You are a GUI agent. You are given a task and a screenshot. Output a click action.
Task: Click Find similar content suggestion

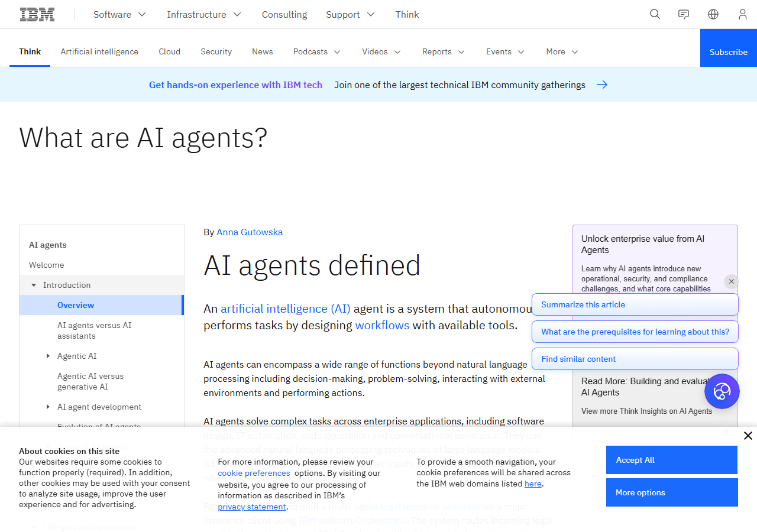(635, 359)
